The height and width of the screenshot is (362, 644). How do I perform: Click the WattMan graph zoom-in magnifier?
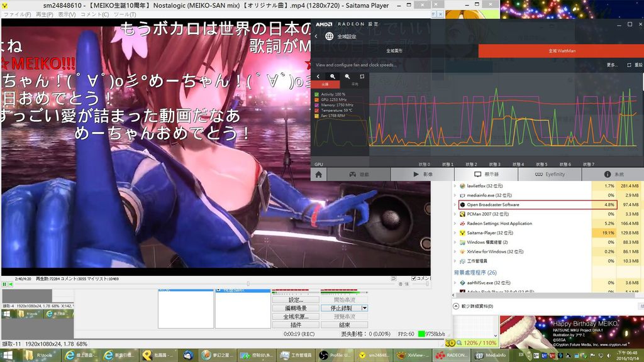pyautogui.click(x=333, y=76)
